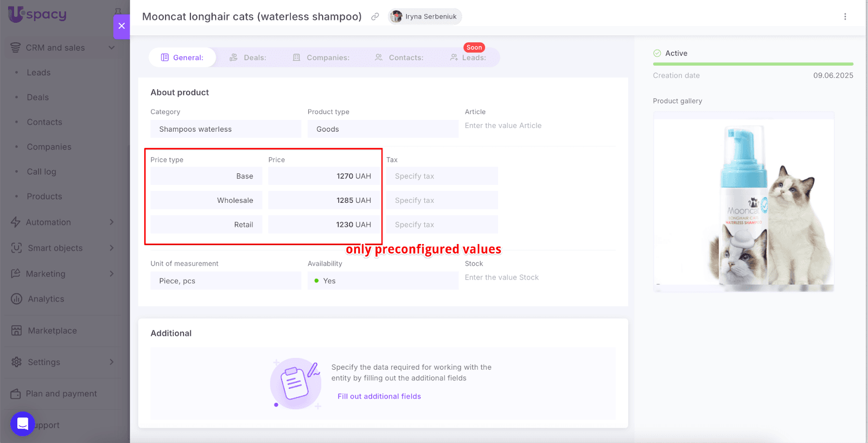The image size is (868, 443).
Task: Click the Article input field
Action: (x=539, y=126)
